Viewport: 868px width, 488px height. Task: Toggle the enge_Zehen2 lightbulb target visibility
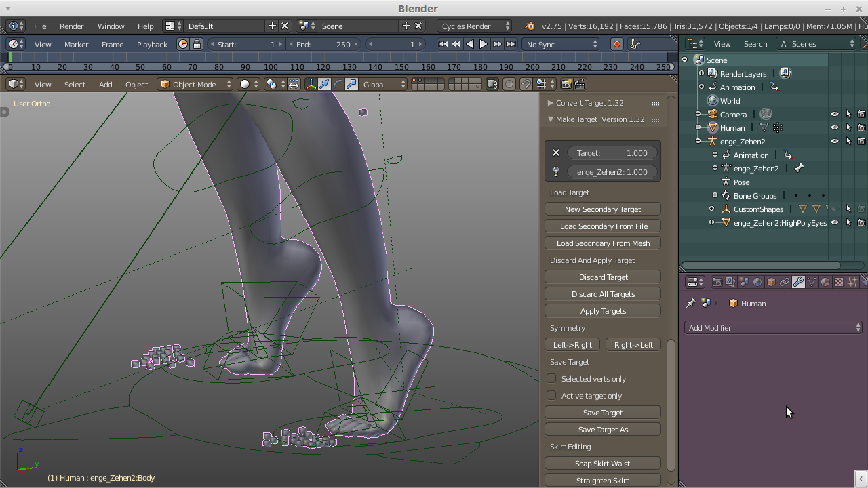point(556,171)
